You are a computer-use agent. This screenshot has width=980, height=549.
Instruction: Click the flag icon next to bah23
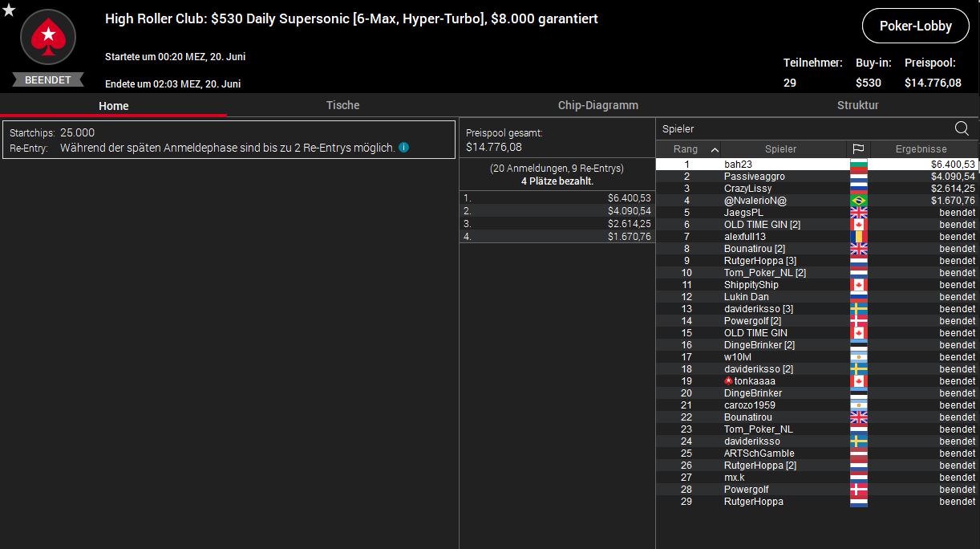click(x=858, y=165)
